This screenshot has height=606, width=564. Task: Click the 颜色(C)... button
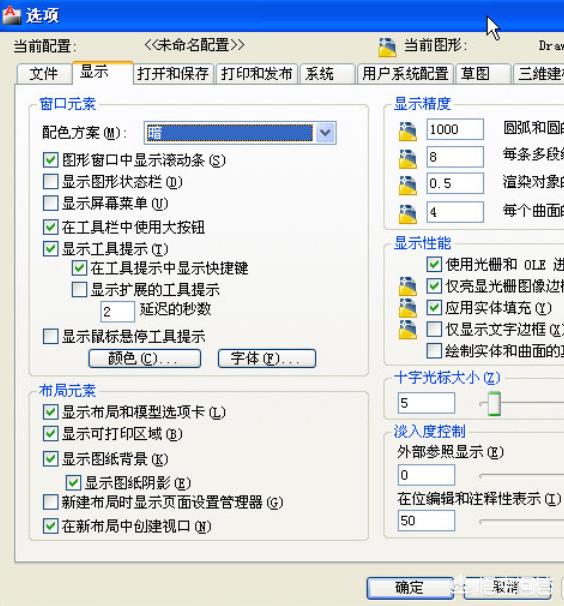tap(145, 359)
